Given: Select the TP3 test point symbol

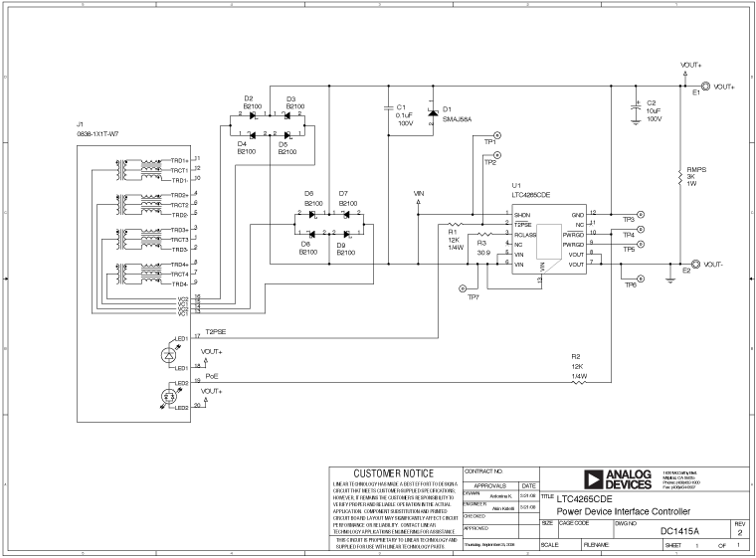Looking at the screenshot, I should pyautogui.click(x=641, y=215).
